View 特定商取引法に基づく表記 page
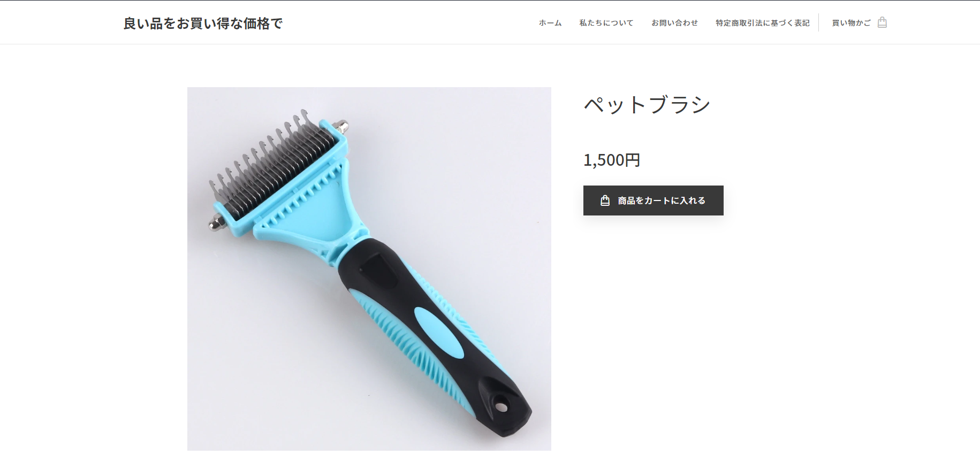980x455 pixels. point(763,23)
